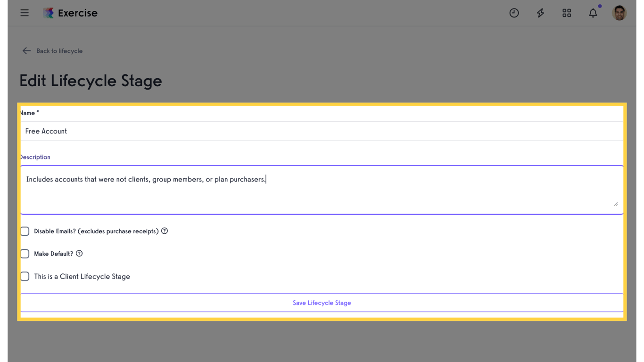The height and width of the screenshot is (362, 644).
Task: Click the help icon beside Make Default
Action: click(79, 254)
